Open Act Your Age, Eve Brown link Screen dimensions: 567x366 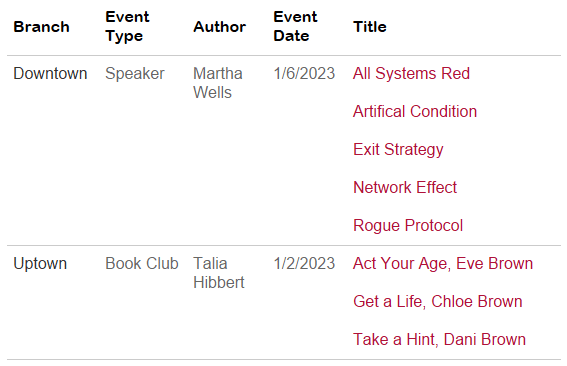pos(443,264)
